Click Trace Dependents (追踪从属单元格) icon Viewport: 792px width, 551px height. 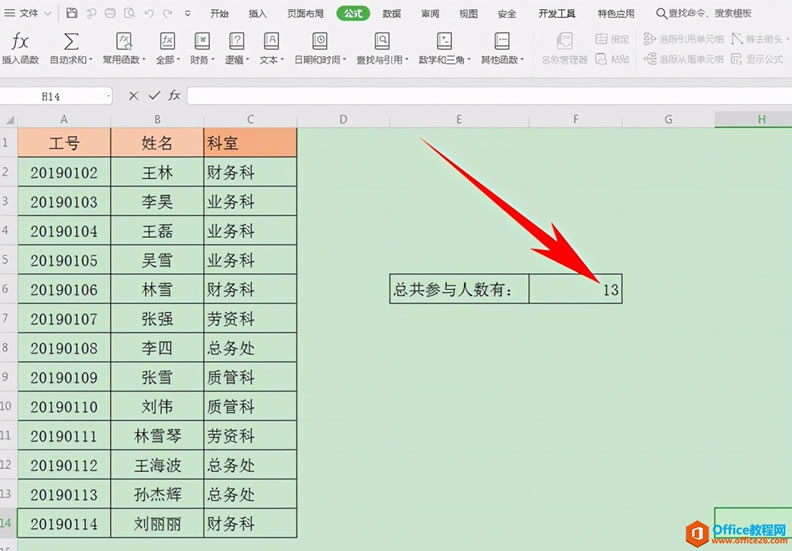[x=650, y=59]
